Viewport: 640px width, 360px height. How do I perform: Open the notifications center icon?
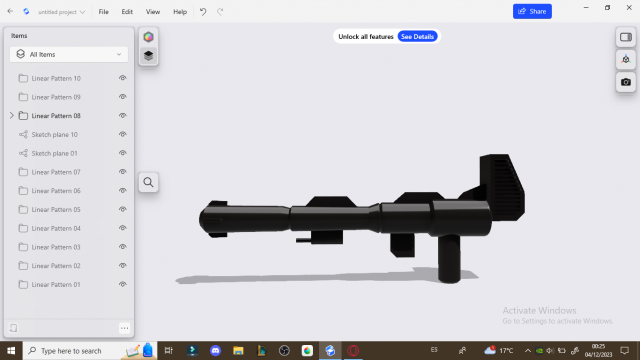point(625,351)
